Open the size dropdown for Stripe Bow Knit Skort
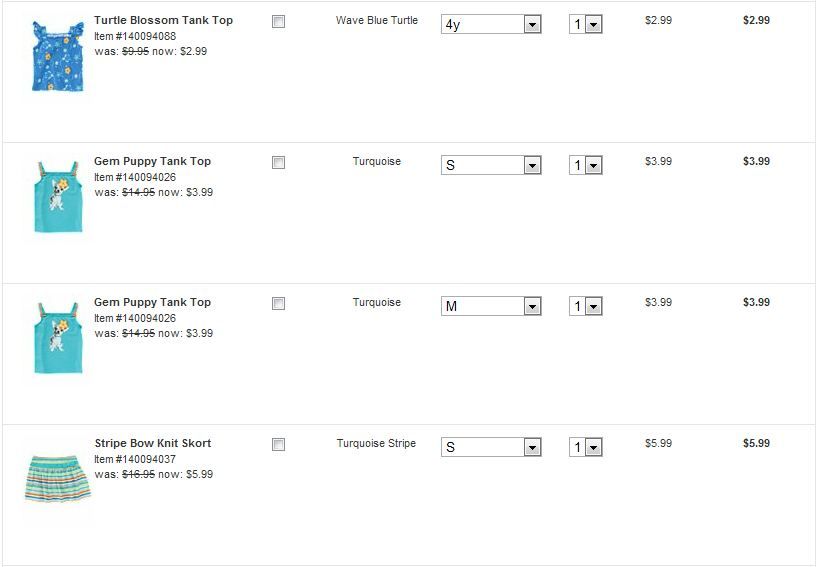818x567 pixels. coord(491,447)
